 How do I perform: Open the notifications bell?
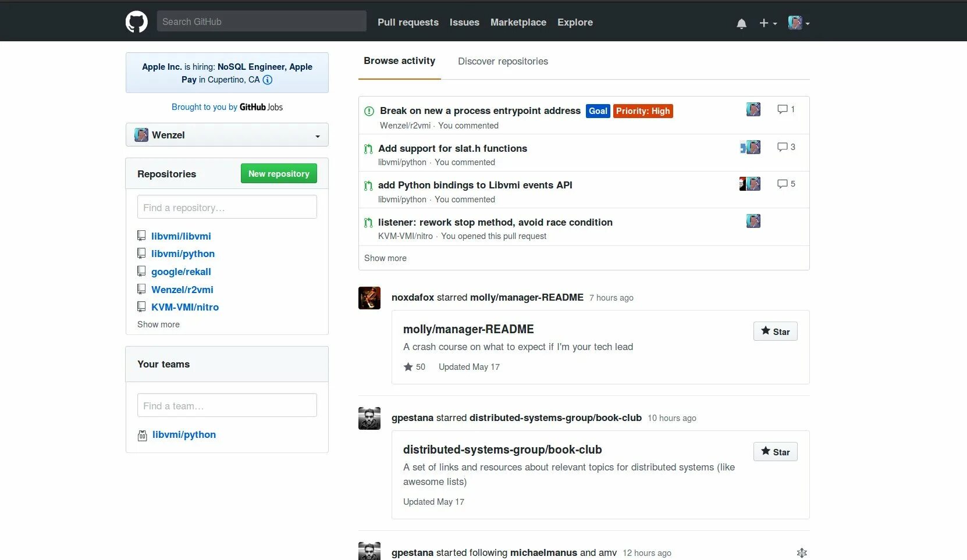pyautogui.click(x=741, y=23)
